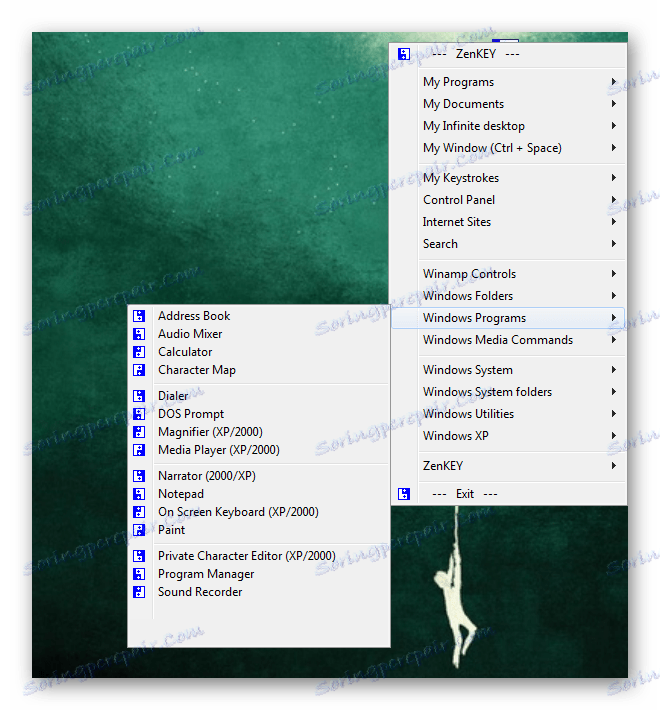Click the icon beside Calculator
The height and width of the screenshot is (710, 660).
point(139,352)
